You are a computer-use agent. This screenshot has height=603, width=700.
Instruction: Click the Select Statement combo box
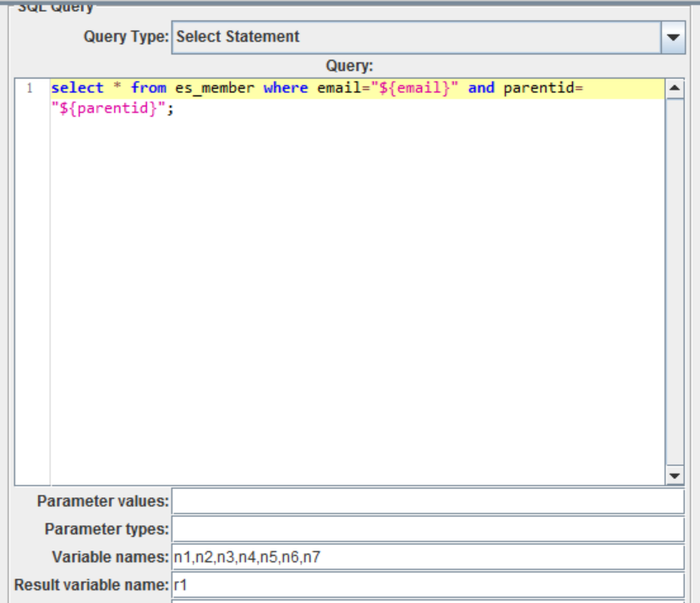(x=428, y=37)
